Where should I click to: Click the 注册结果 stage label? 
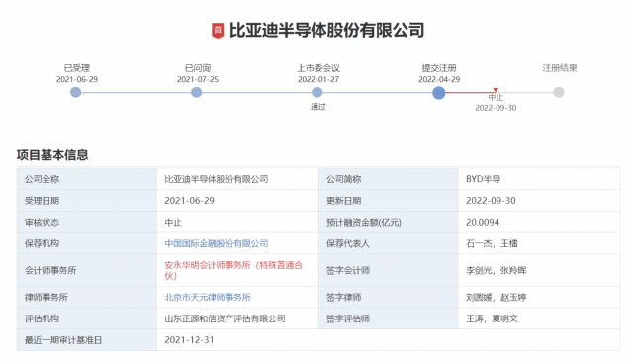560,68
